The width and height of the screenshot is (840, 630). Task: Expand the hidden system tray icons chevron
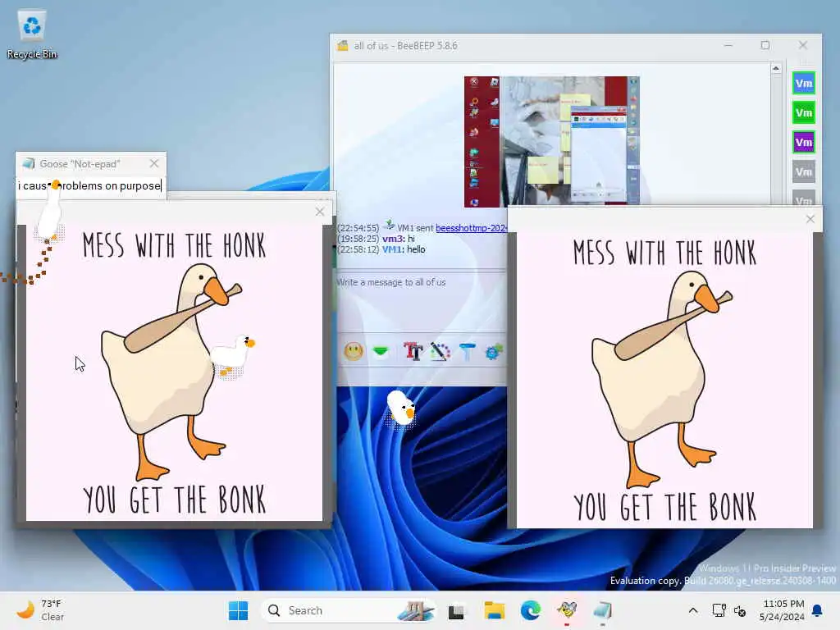[x=692, y=610]
